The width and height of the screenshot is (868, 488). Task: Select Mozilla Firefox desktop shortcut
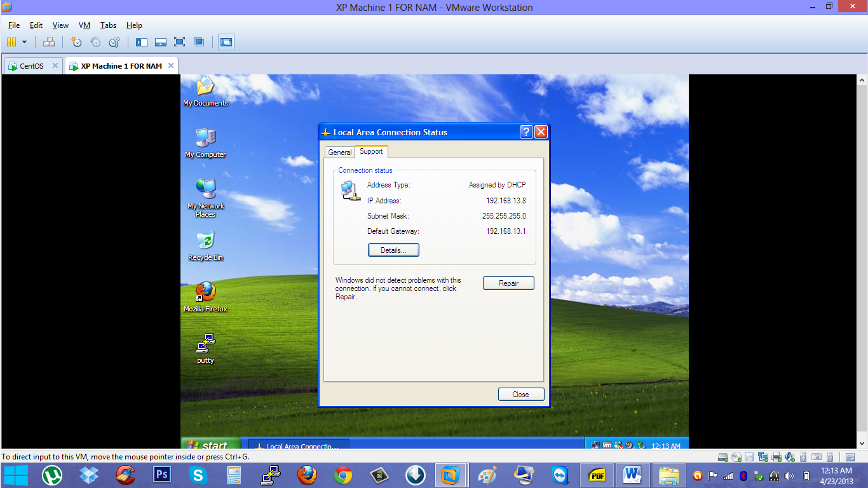click(205, 297)
